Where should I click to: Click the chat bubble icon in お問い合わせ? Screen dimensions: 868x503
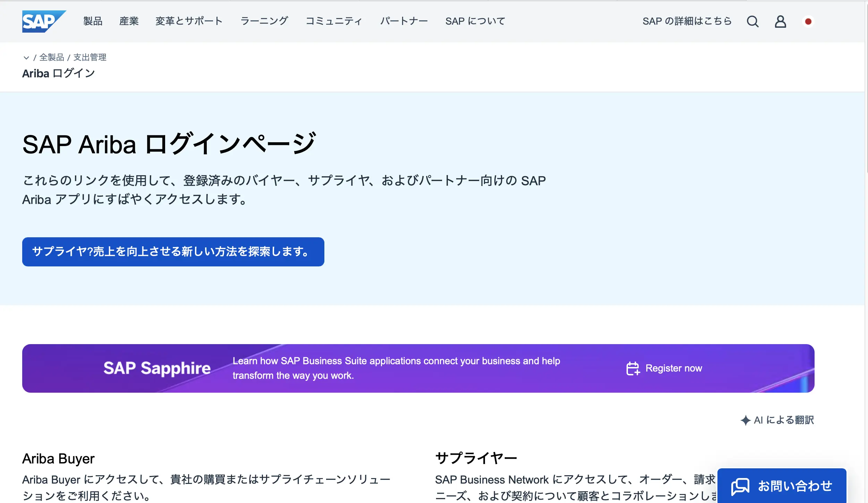(740, 486)
